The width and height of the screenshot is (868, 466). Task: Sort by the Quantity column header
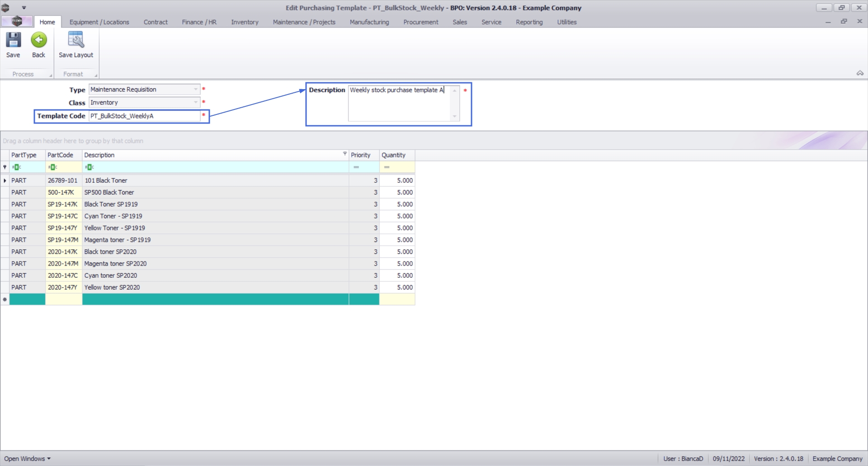pyautogui.click(x=397, y=155)
